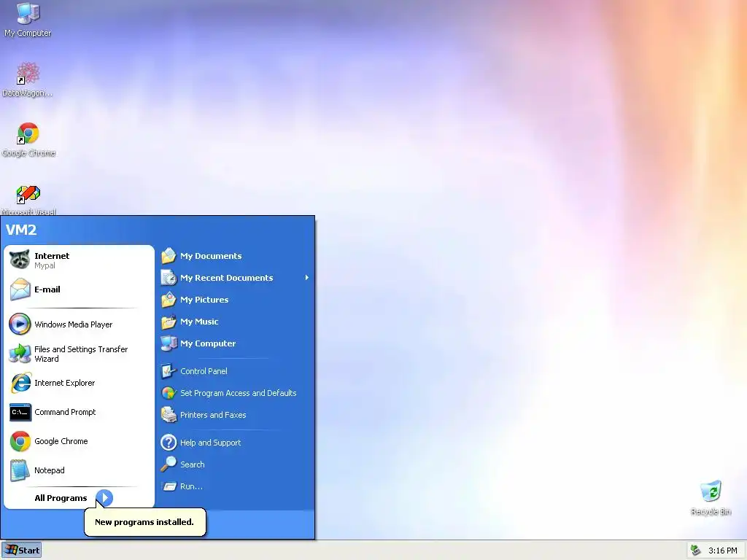Launch Windows Media Player

coord(79,324)
